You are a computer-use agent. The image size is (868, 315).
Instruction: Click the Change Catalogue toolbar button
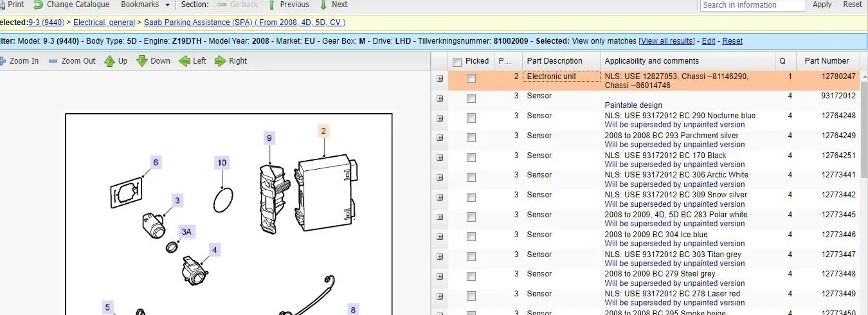(71, 4)
